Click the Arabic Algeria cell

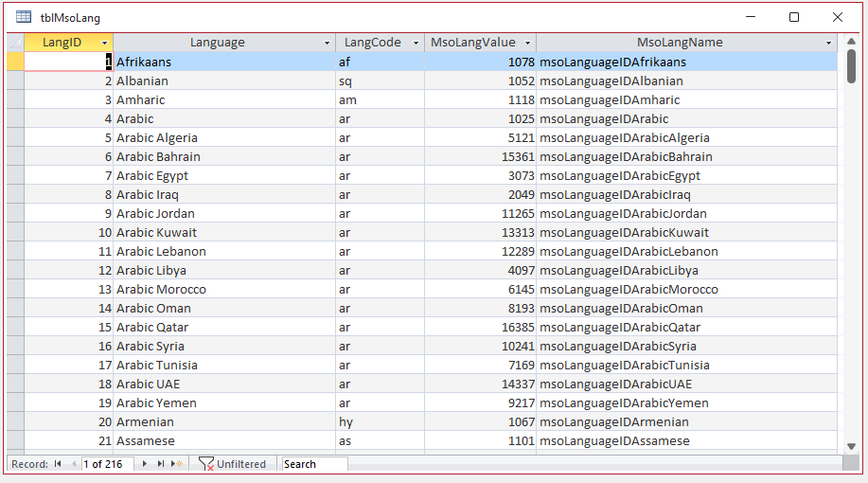click(224, 138)
